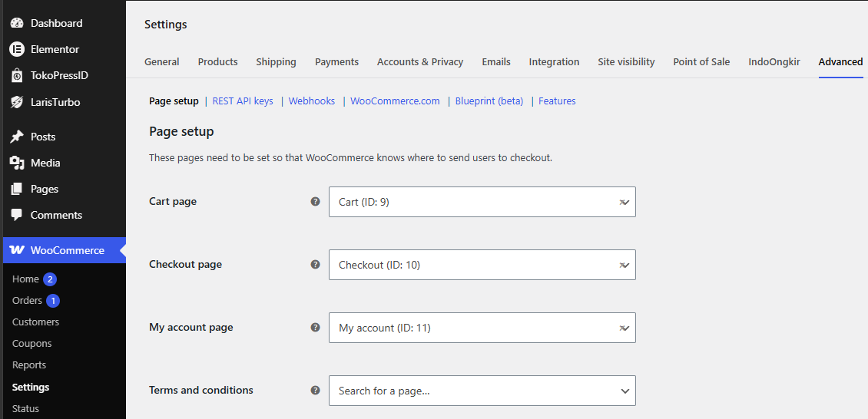868x419 pixels.
Task: Switch to the Products settings tab
Action: [x=217, y=62]
